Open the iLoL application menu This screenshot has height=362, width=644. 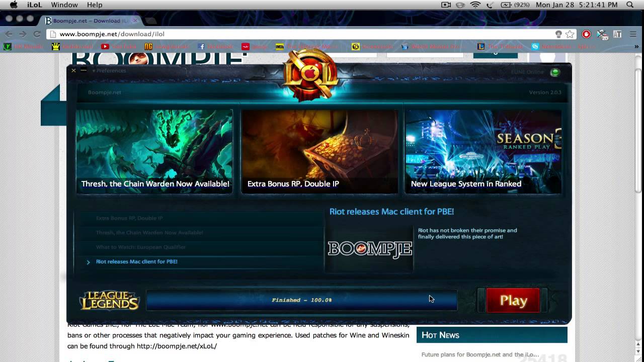click(35, 5)
